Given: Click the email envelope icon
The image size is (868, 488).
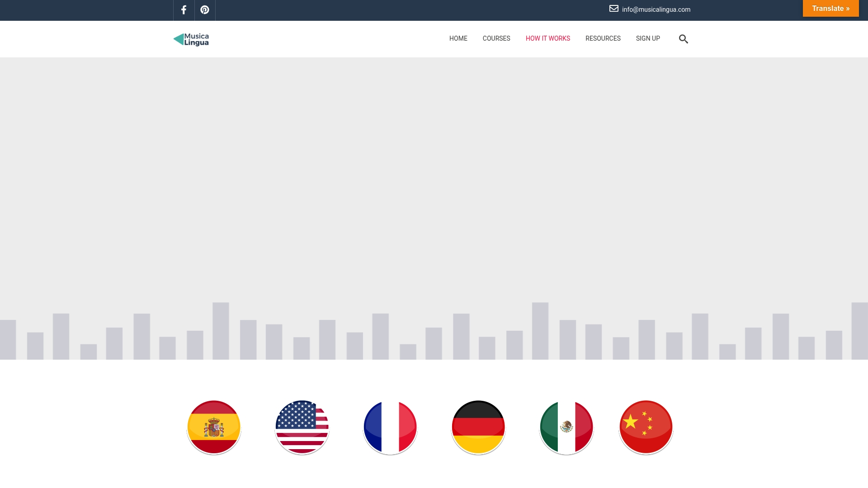Looking at the screenshot, I should 613,8.
